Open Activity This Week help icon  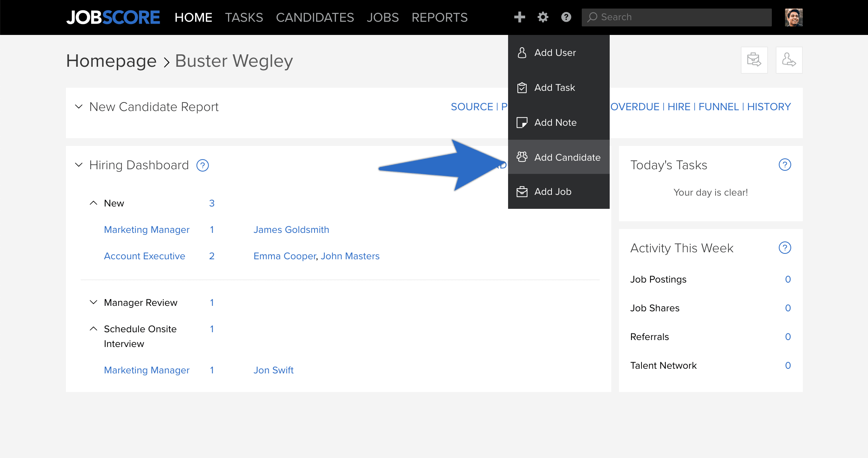785,248
